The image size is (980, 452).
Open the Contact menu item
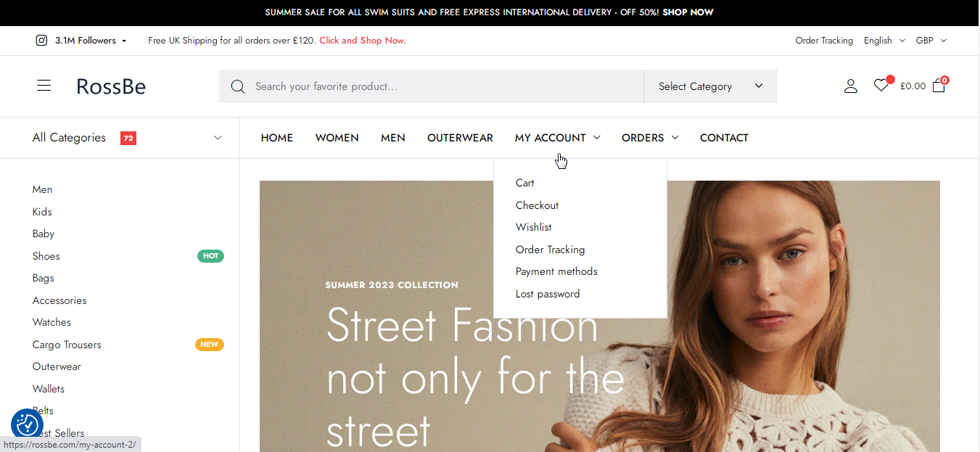click(x=724, y=138)
